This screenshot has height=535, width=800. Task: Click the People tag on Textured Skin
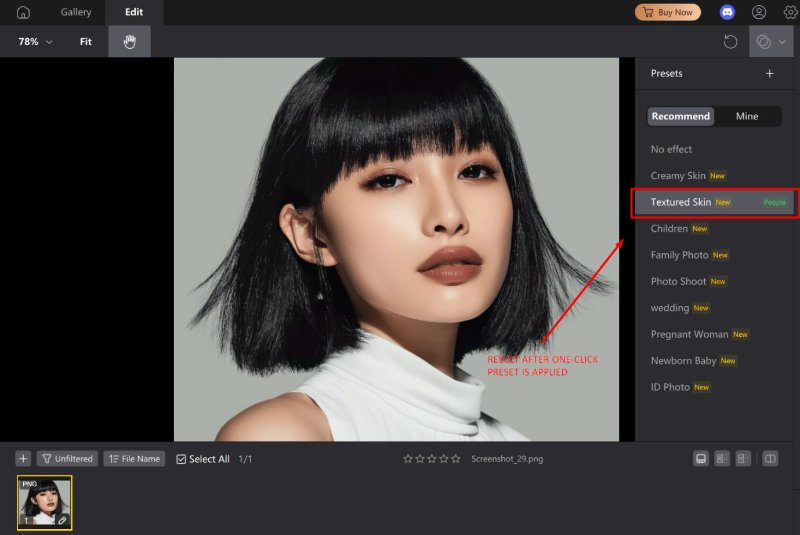coord(774,203)
